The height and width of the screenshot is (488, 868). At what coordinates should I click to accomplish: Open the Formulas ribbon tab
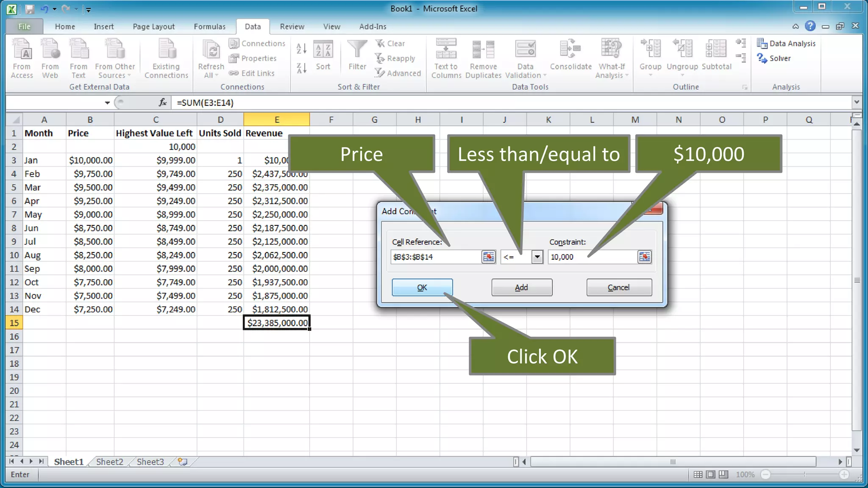209,26
